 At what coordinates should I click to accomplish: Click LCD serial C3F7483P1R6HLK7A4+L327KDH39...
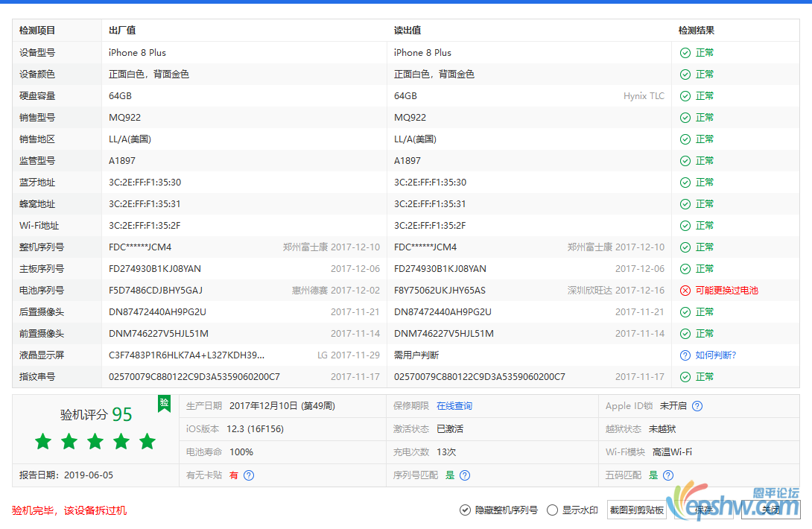pos(186,355)
